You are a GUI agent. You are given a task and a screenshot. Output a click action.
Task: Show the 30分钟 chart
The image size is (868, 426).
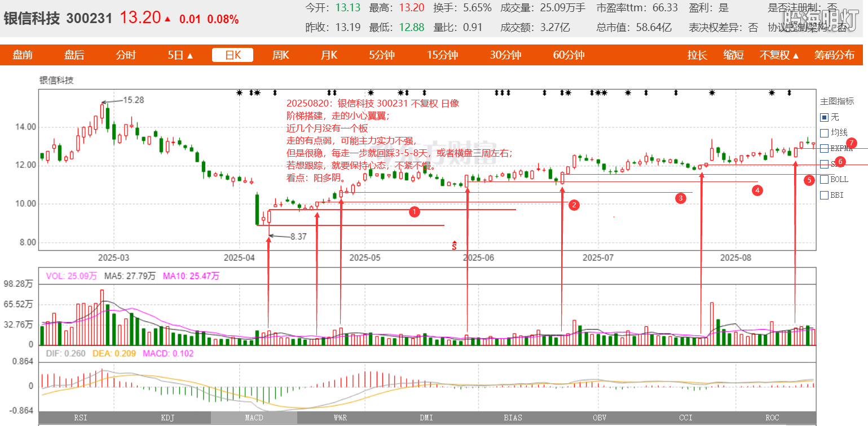pos(505,55)
